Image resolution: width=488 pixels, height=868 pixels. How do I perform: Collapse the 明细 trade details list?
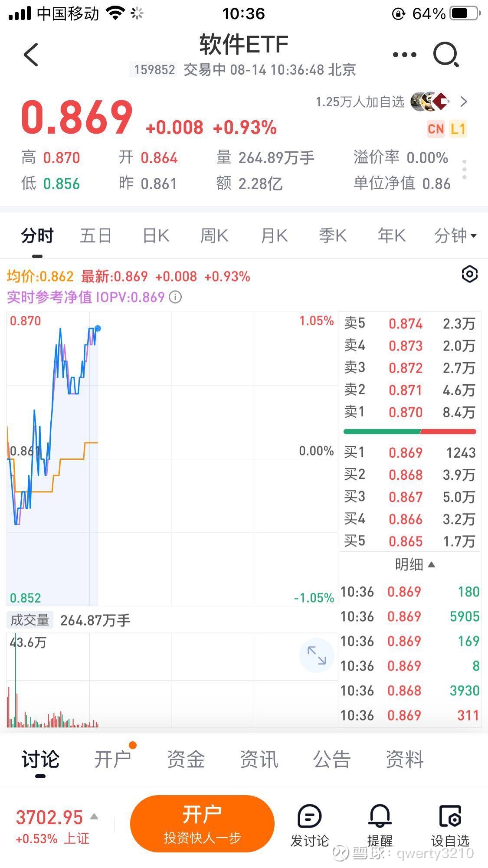[414, 564]
